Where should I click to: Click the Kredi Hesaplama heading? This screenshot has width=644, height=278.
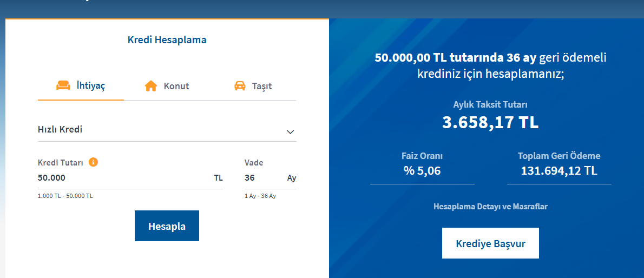[167, 39]
